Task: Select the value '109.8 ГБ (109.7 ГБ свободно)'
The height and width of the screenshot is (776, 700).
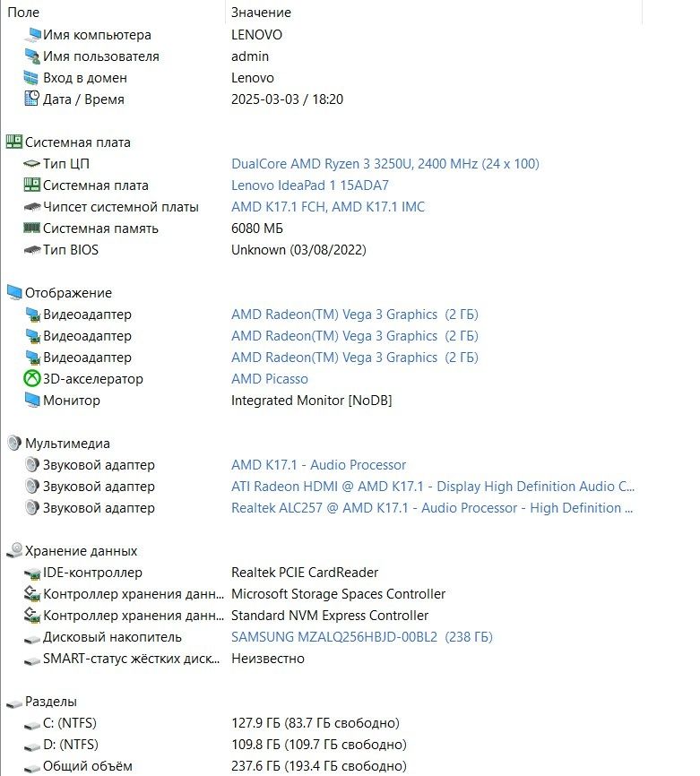Action: pyautogui.click(x=319, y=745)
